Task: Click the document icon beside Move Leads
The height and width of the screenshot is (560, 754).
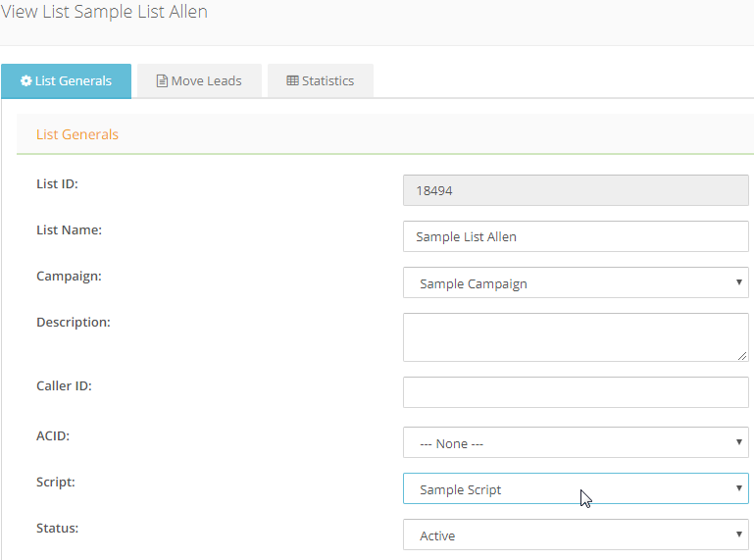Action: coord(162,80)
